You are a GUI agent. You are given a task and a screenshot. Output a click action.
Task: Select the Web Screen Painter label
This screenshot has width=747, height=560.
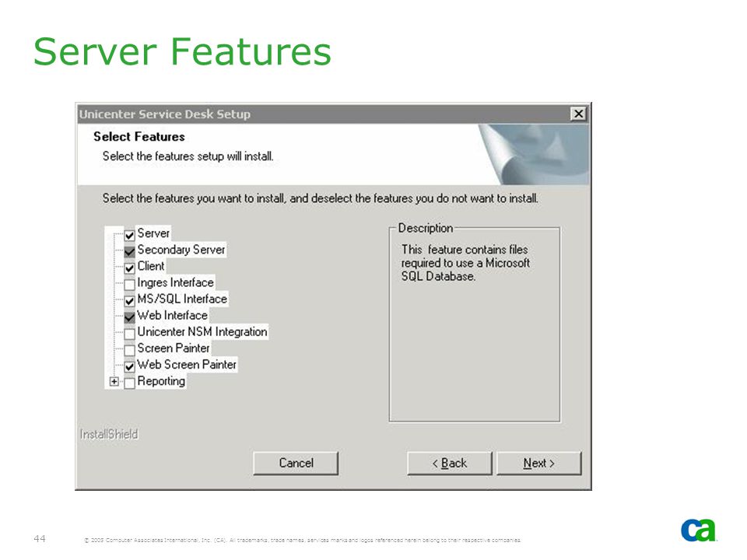click(187, 365)
